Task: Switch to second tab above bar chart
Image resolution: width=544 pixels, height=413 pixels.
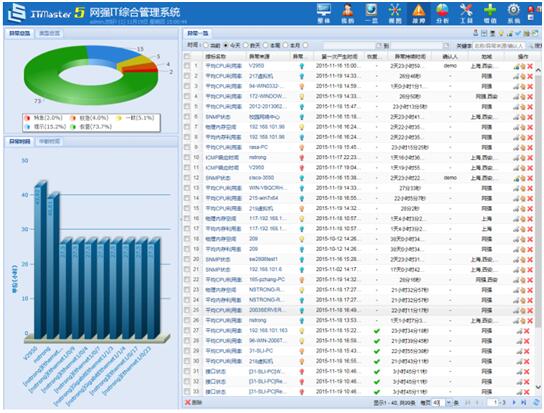Action: pos(49,141)
